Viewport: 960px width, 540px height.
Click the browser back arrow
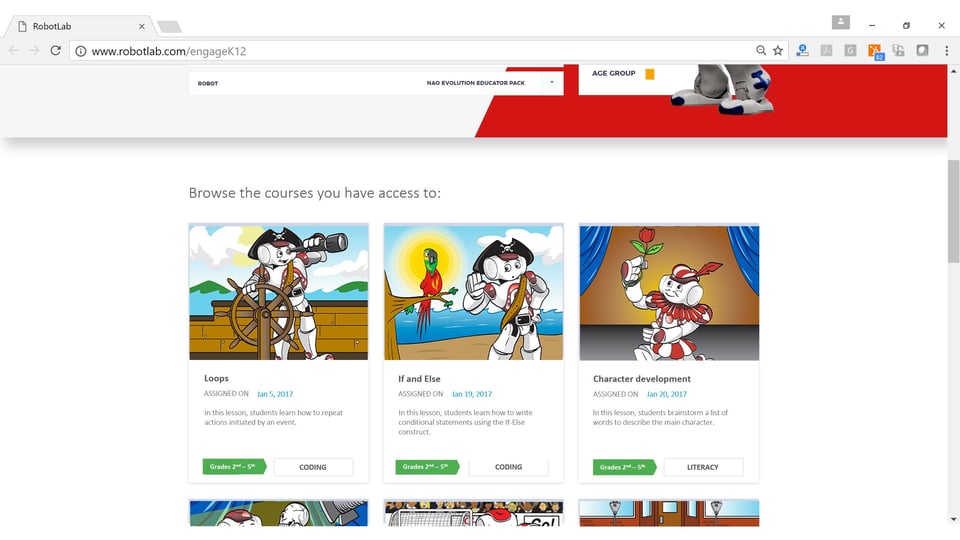(14, 50)
